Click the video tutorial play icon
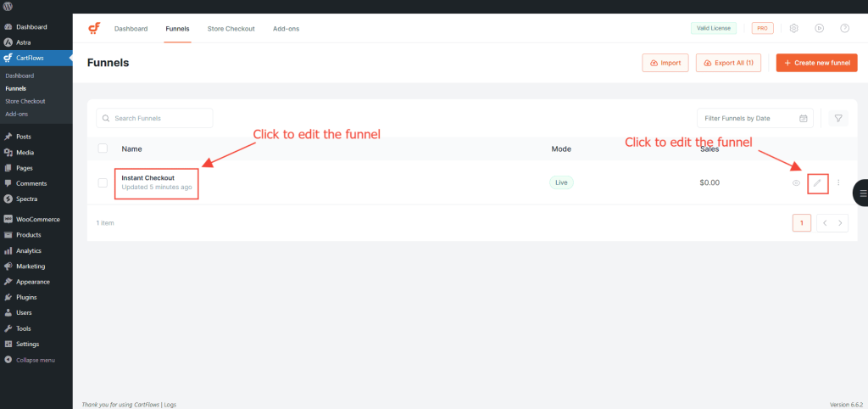 point(820,28)
